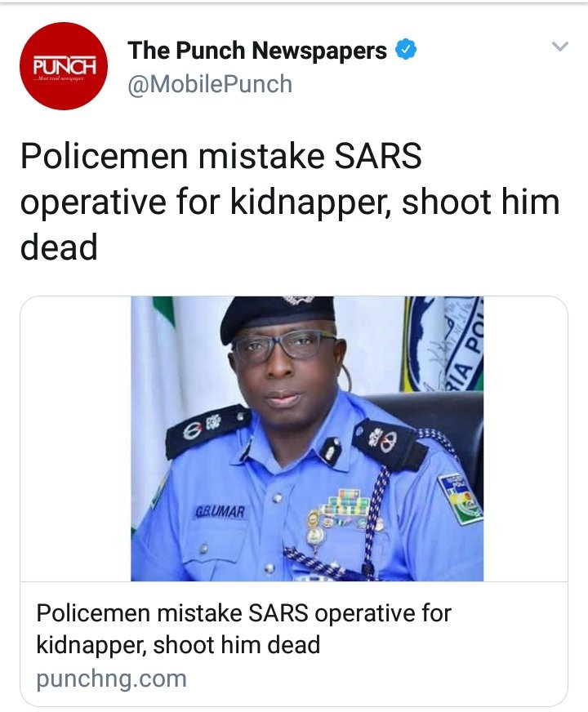Open the link card headline text
Screen dimensions: 588x712
coord(243,629)
